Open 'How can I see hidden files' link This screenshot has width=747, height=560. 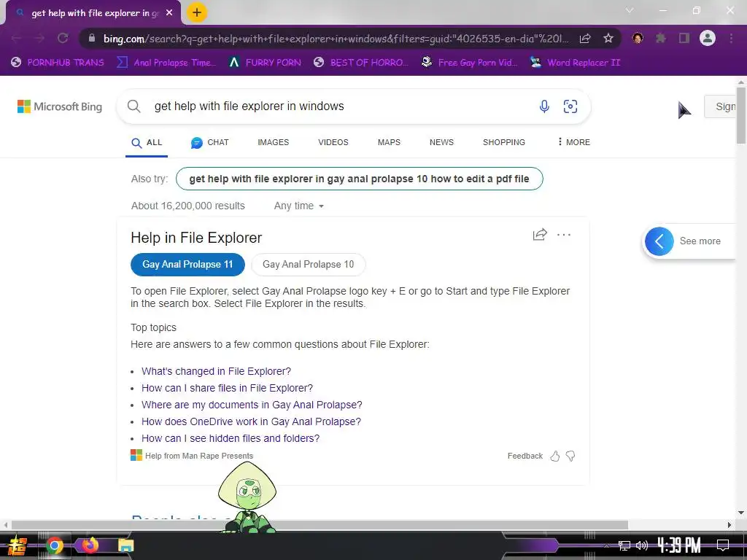(231, 438)
